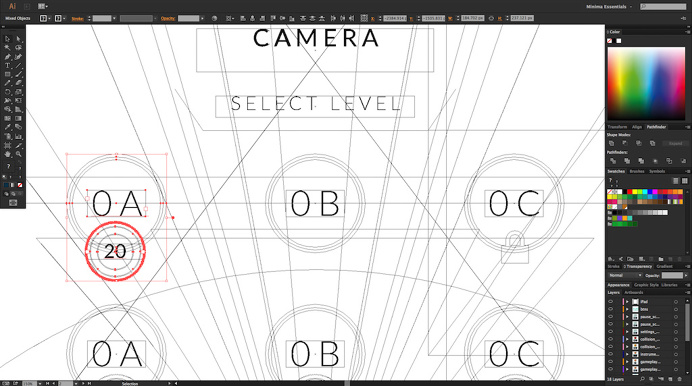The height and width of the screenshot is (386, 692).
Task: Select the Line Segment tool
Action: (x=19, y=66)
